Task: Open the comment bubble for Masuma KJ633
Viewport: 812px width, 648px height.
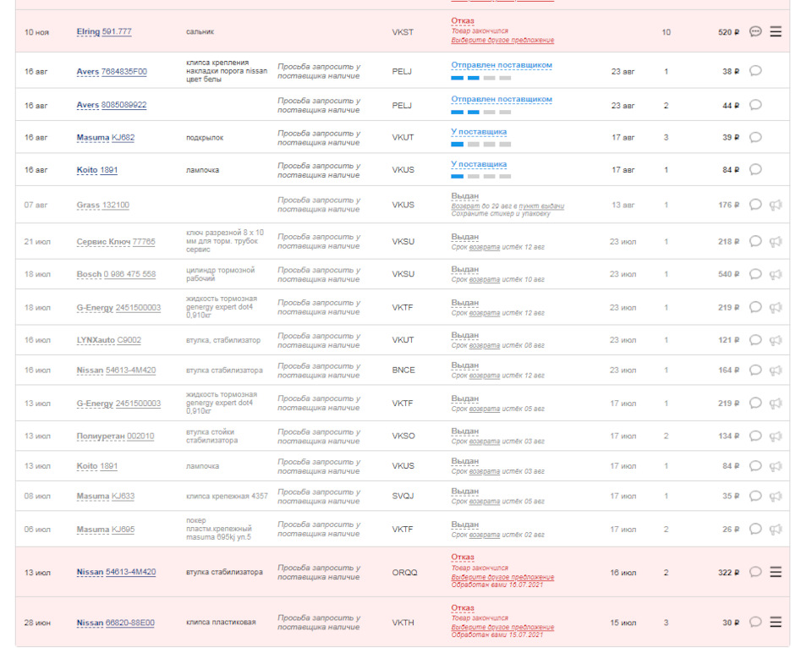Action: coord(755,496)
